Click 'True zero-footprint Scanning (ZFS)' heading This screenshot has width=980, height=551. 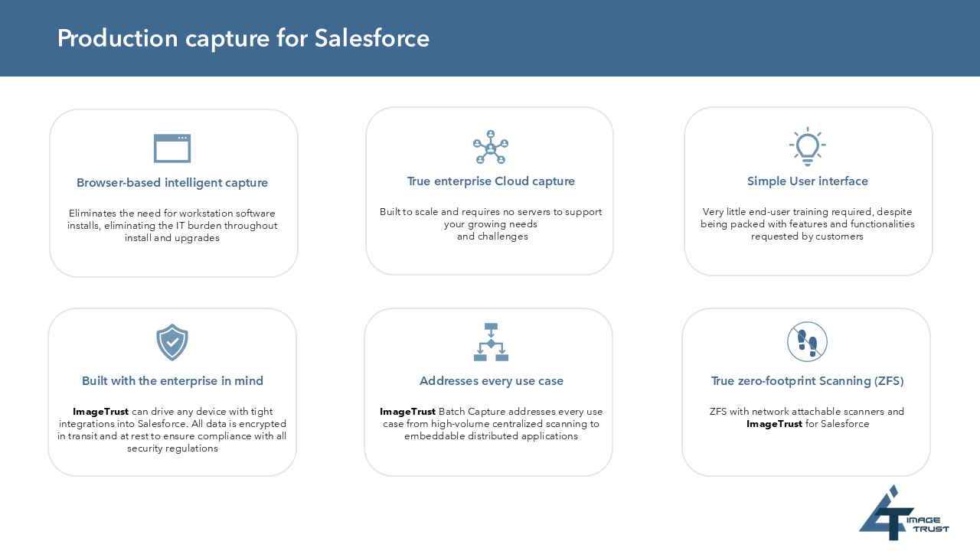[x=807, y=381]
